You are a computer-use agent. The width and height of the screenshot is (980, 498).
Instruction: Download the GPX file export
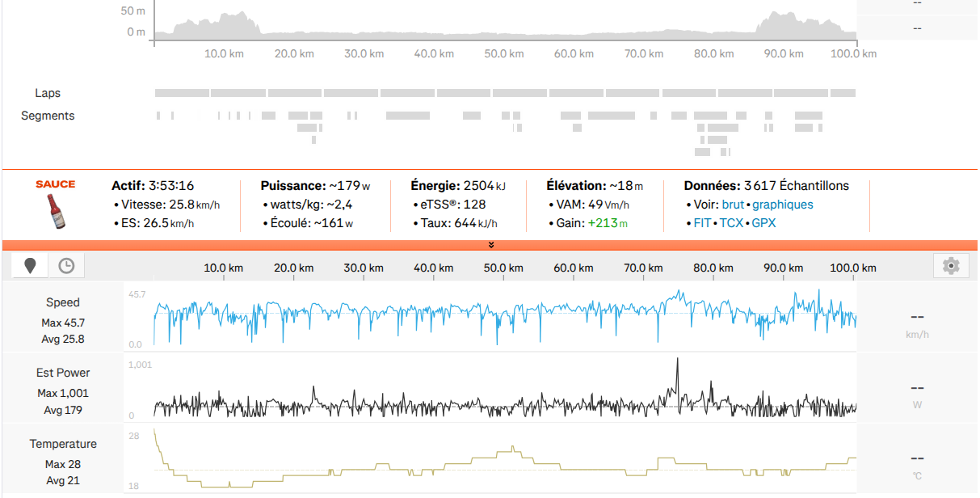763,222
